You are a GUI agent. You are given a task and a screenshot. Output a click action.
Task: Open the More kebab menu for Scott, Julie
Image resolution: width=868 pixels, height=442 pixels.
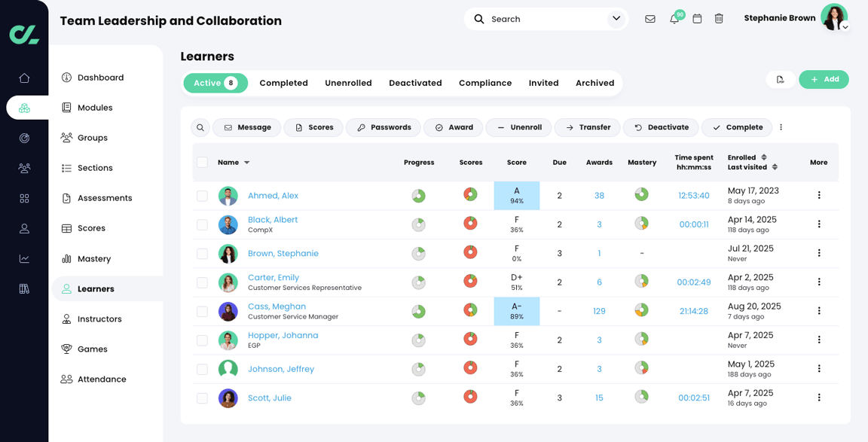(819, 398)
